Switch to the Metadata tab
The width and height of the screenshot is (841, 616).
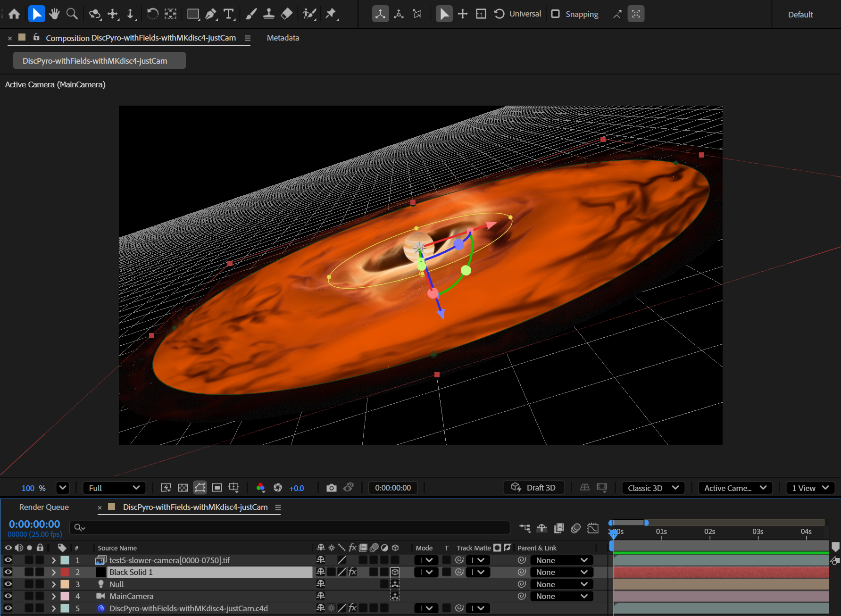(283, 38)
